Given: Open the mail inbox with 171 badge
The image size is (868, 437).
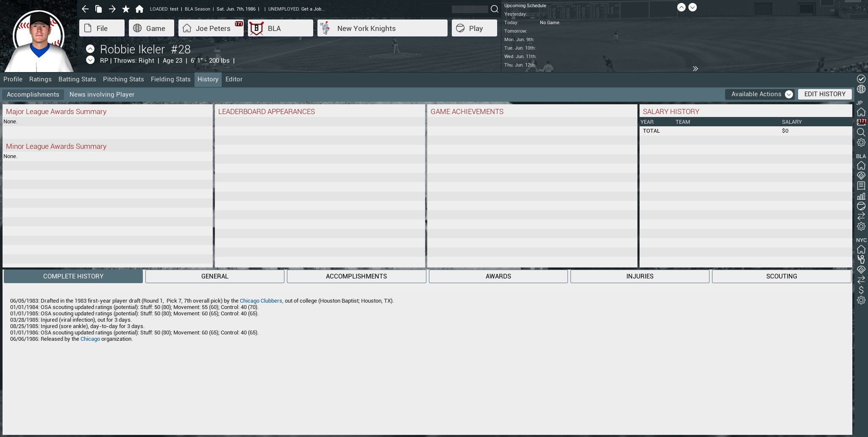Looking at the screenshot, I should (x=861, y=122).
